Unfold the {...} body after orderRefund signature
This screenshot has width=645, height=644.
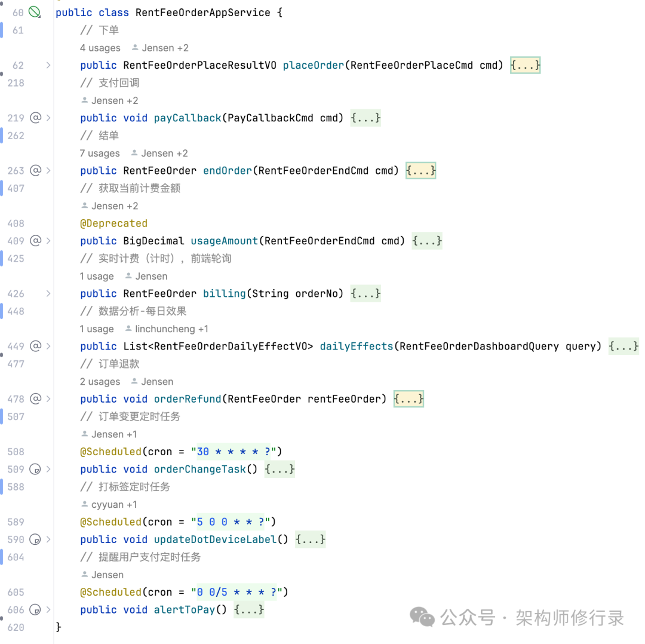click(408, 398)
